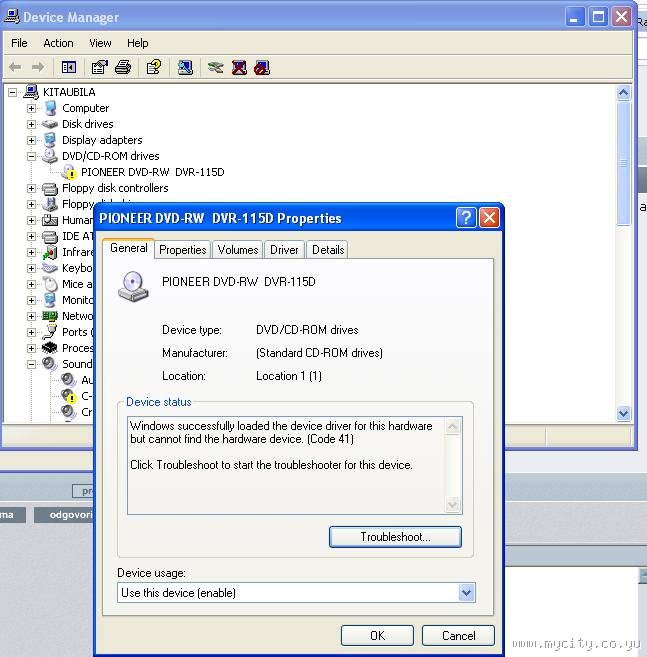Select the Disk drives tree label
The width and height of the screenshot is (647, 657).
[x=88, y=124]
